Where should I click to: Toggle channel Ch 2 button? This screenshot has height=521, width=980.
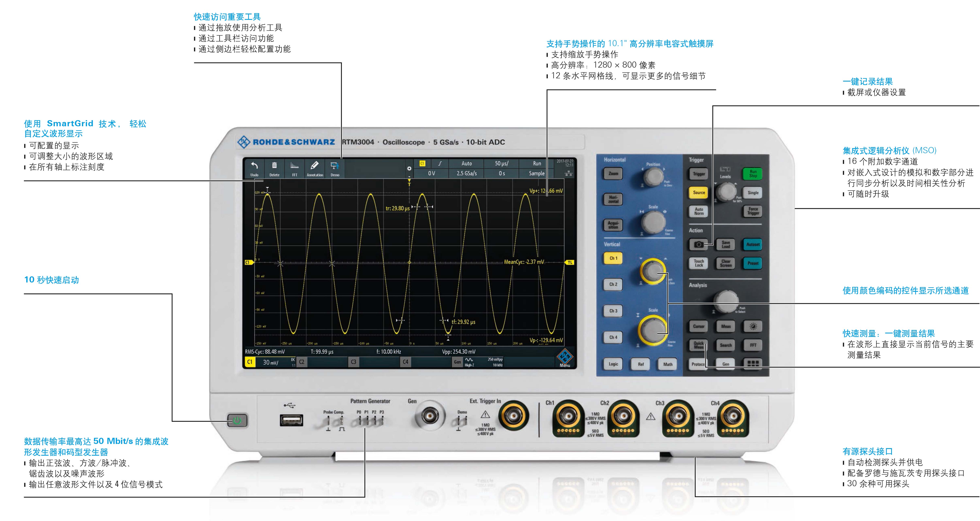click(x=613, y=284)
